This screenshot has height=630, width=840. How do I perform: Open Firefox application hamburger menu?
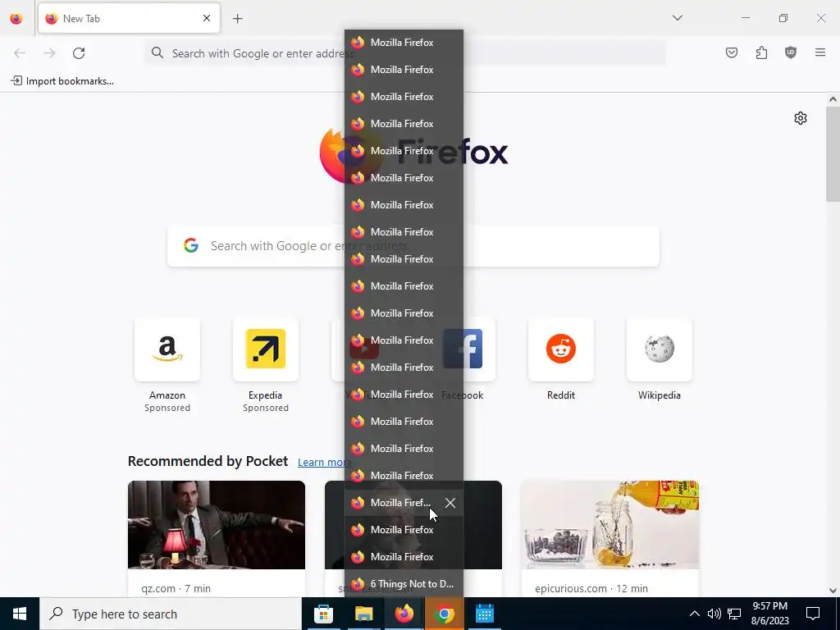[x=820, y=52]
